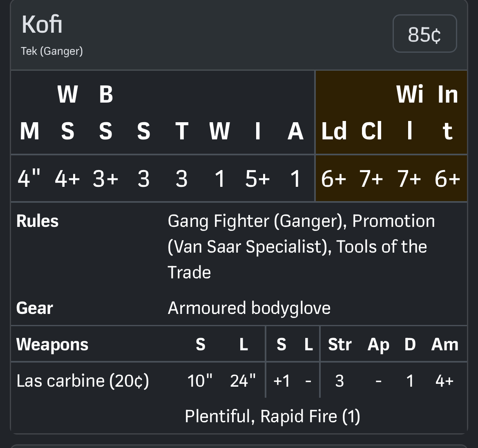The width and height of the screenshot is (478, 448).
Task: Click the Cl cool stat header
Action: (x=371, y=131)
